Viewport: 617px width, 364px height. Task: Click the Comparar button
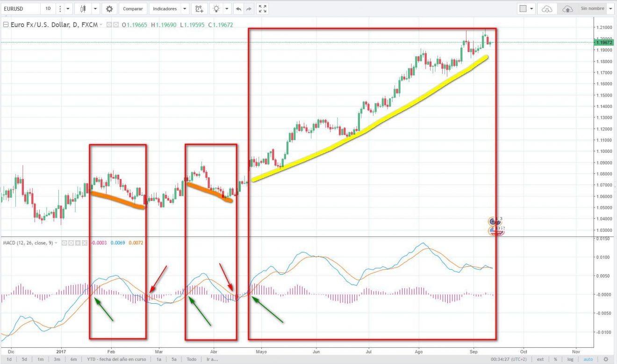point(133,8)
